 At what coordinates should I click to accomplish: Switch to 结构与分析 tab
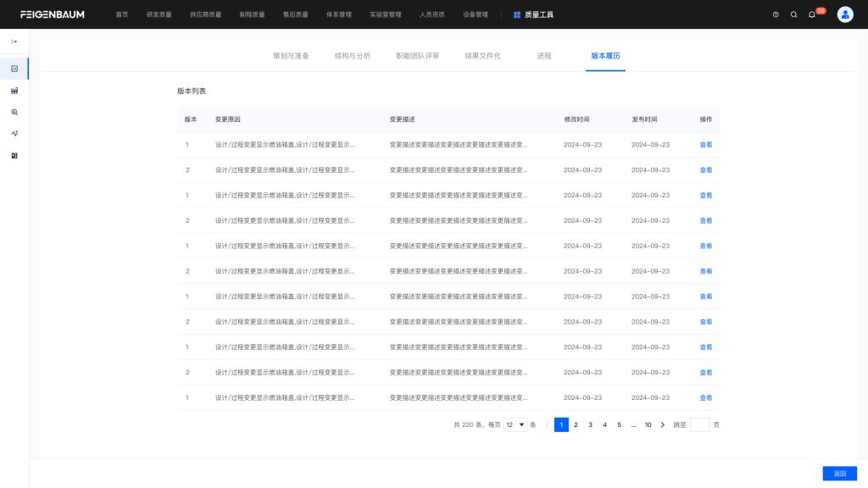click(x=352, y=56)
